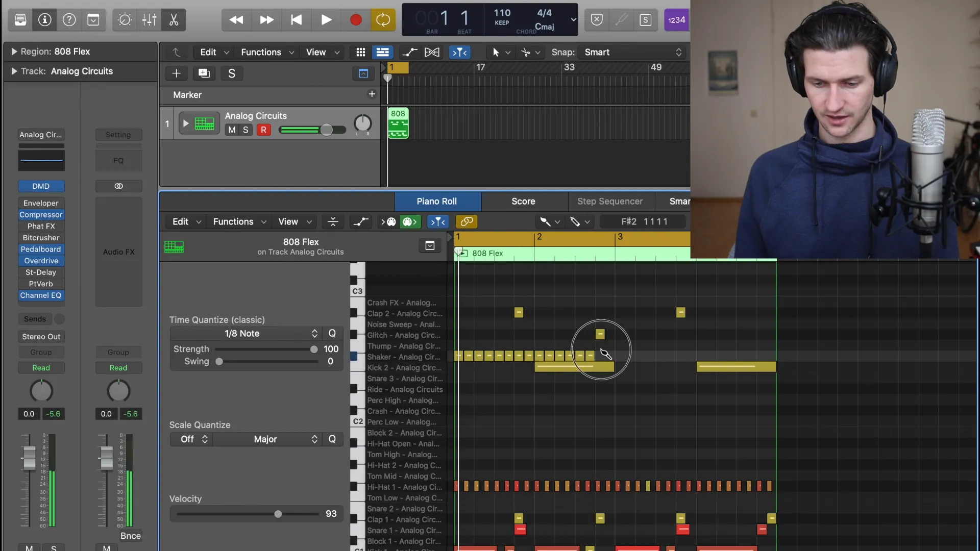Toggle Catch playhead icon in tracks toolbar

[460, 52]
